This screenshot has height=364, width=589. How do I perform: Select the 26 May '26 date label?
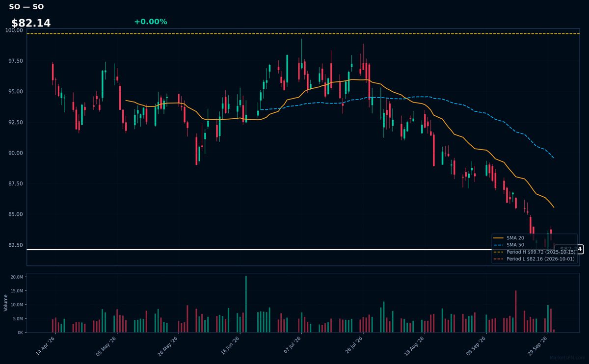[168, 346]
